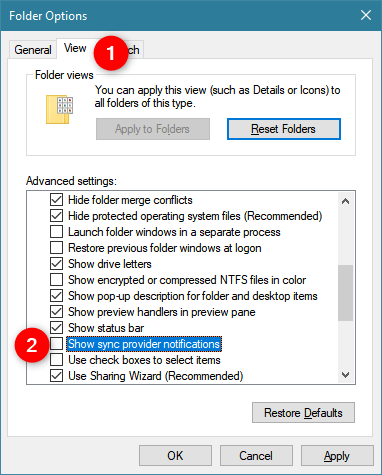
Task: Click the Restore Defaults button
Action: tap(303, 413)
